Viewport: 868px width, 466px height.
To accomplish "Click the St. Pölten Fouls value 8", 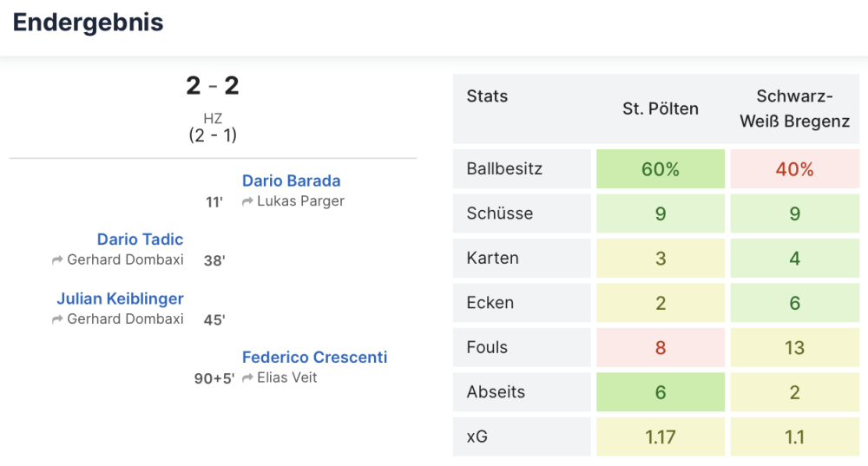I will (x=660, y=347).
